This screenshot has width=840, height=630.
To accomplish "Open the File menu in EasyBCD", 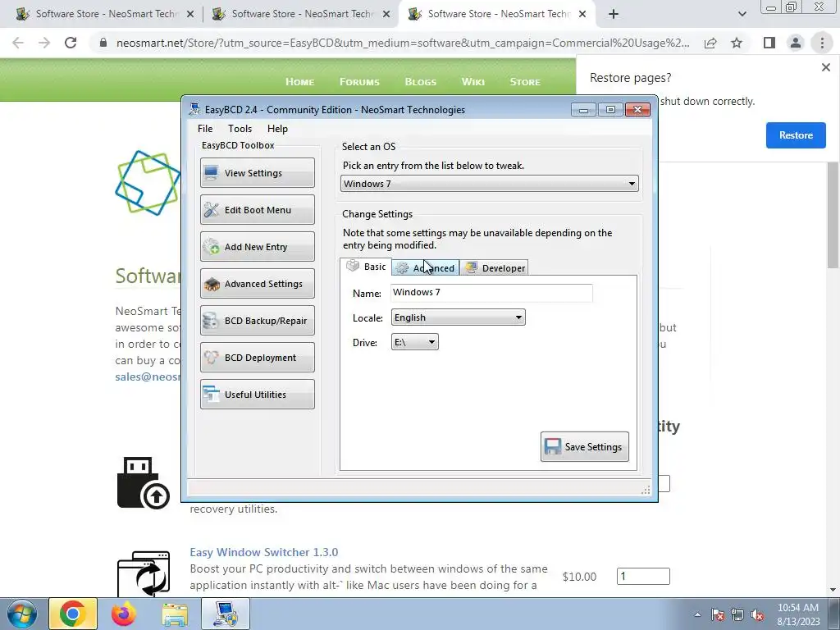I will (x=204, y=129).
